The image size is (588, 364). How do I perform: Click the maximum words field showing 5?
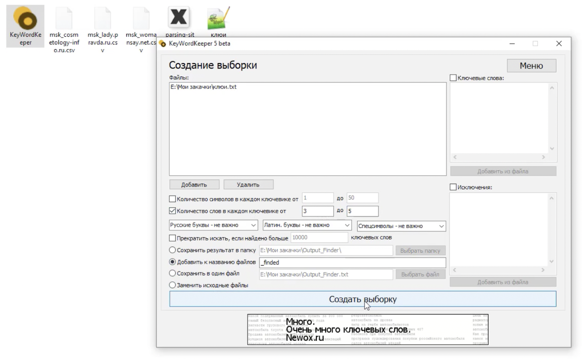click(x=362, y=211)
